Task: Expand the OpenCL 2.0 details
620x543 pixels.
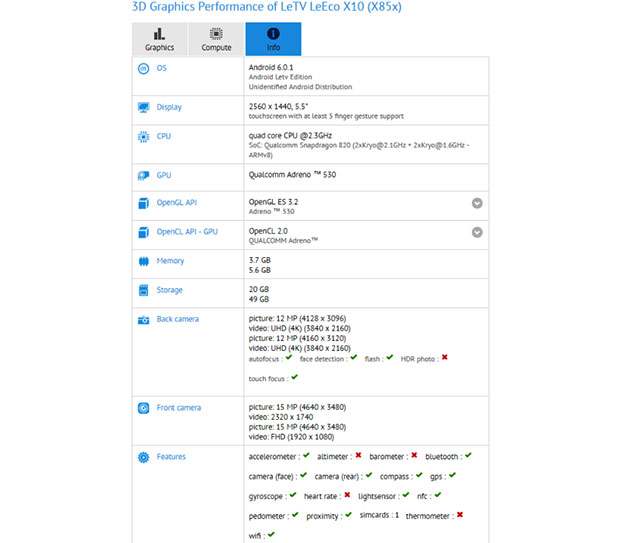Action: (x=477, y=232)
